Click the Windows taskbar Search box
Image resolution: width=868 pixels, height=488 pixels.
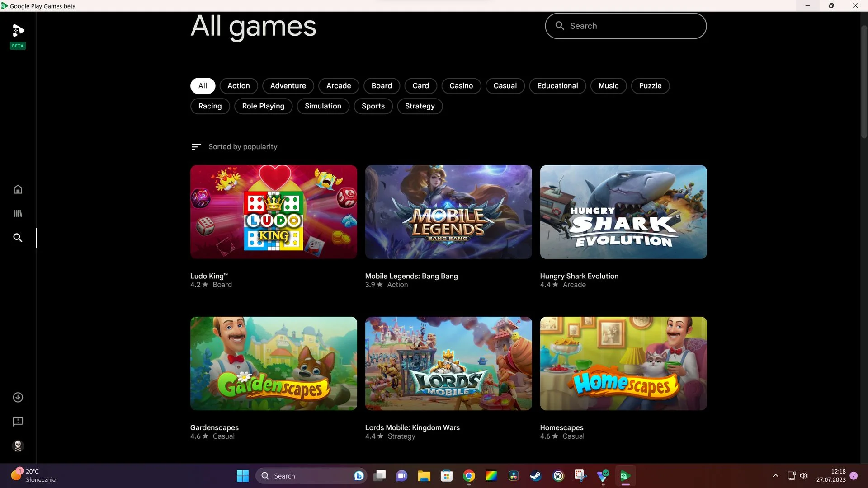click(x=312, y=476)
